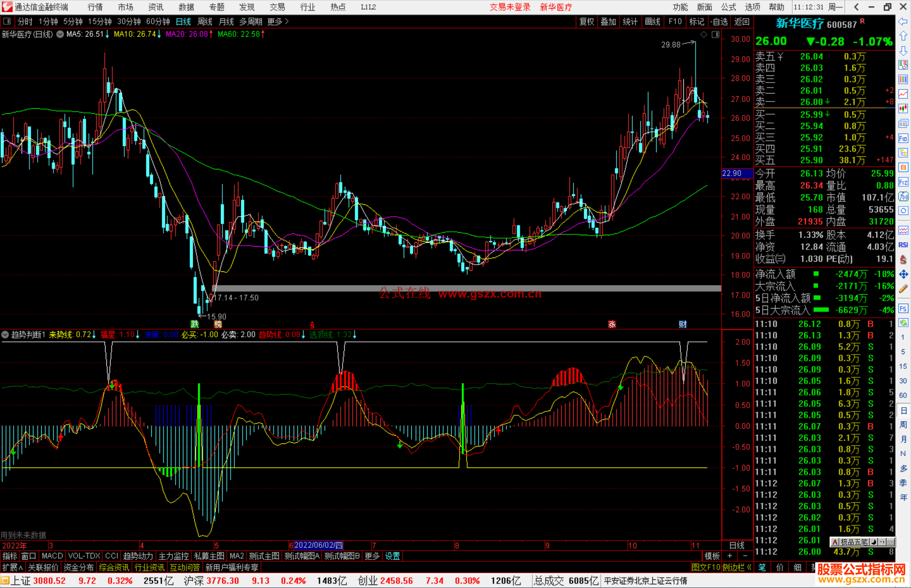
Task: Click the 上证 index value in status bar
Action: click(50, 581)
